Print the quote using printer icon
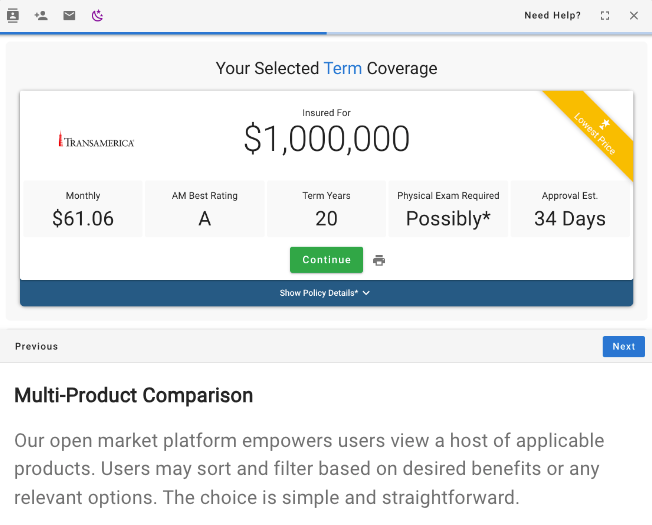This screenshot has width=652, height=525. (379, 260)
